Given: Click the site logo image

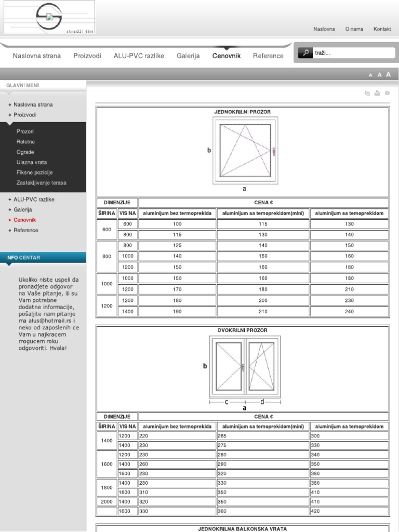Looking at the screenshot, I should click(x=49, y=17).
